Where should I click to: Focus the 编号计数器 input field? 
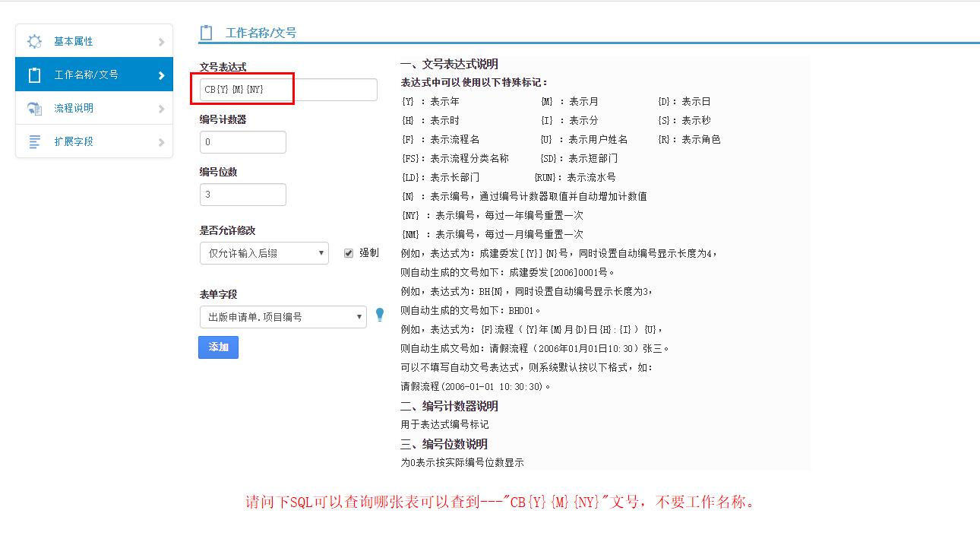click(x=243, y=142)
